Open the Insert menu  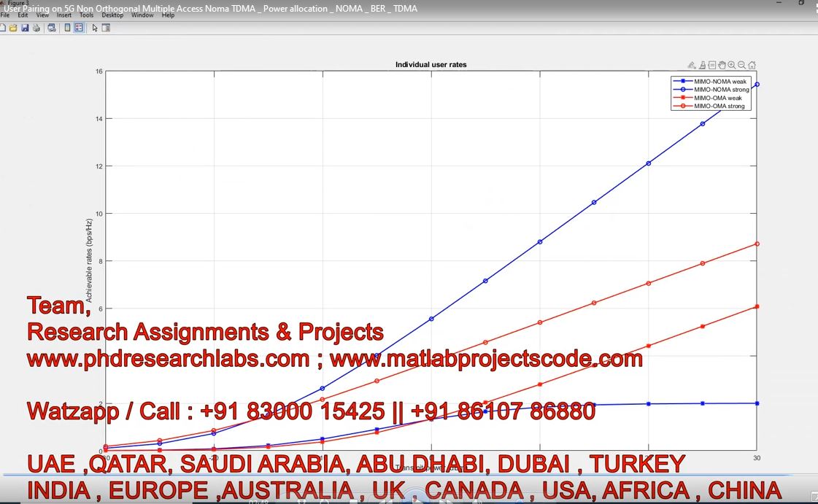pos(64,15)
